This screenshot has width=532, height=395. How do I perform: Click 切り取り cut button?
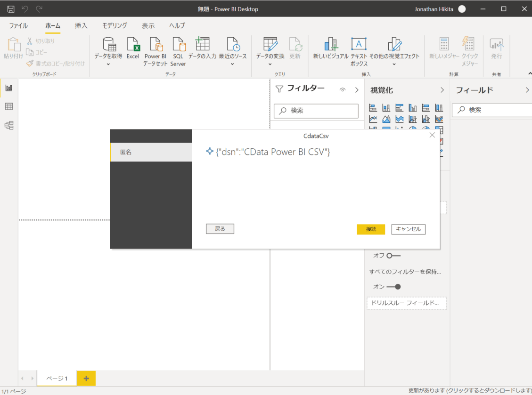tap(41, 41)
